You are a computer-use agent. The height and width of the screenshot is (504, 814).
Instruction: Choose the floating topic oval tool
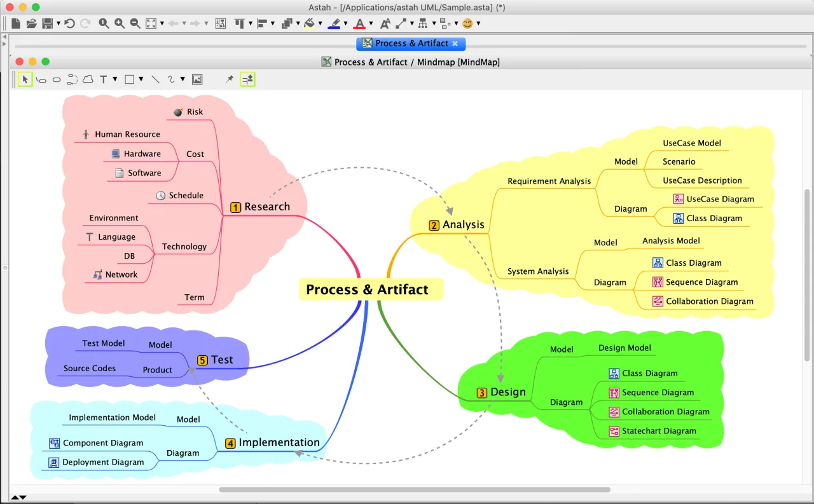point(57,80)
